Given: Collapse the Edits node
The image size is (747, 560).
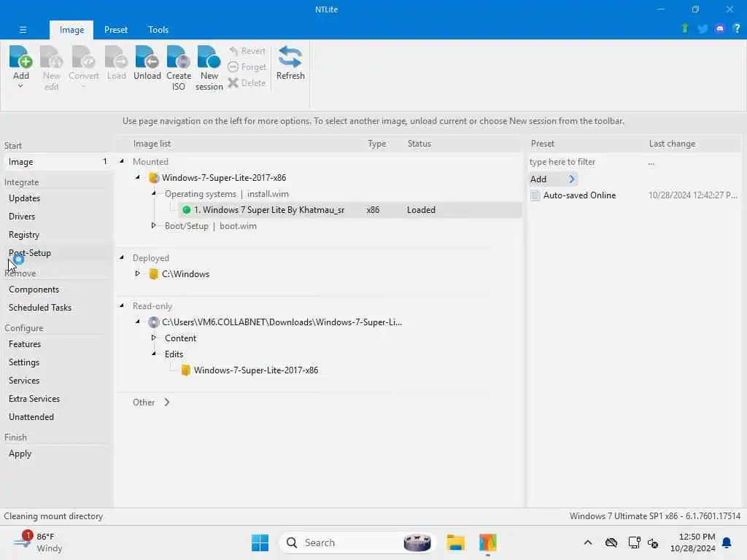Looking at the screenshot, I should 154,354.
